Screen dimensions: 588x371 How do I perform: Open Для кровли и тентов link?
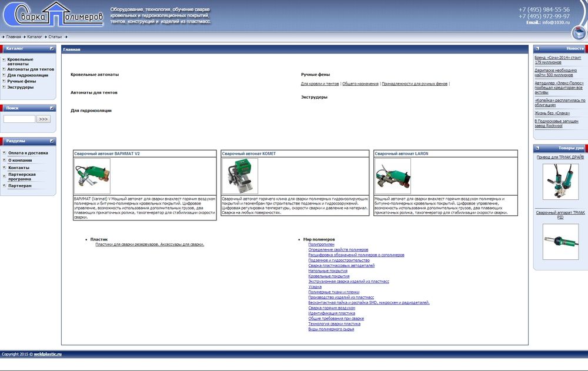click(320, 83)
